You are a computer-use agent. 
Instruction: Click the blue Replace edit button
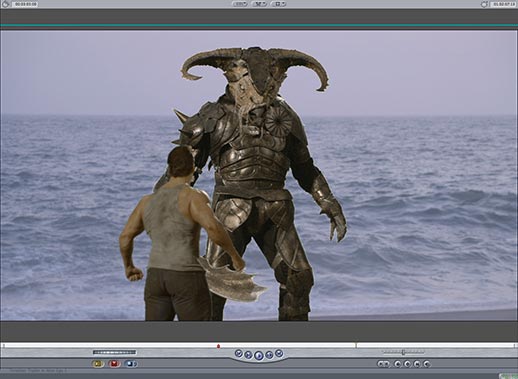click(x=130, y=364)
